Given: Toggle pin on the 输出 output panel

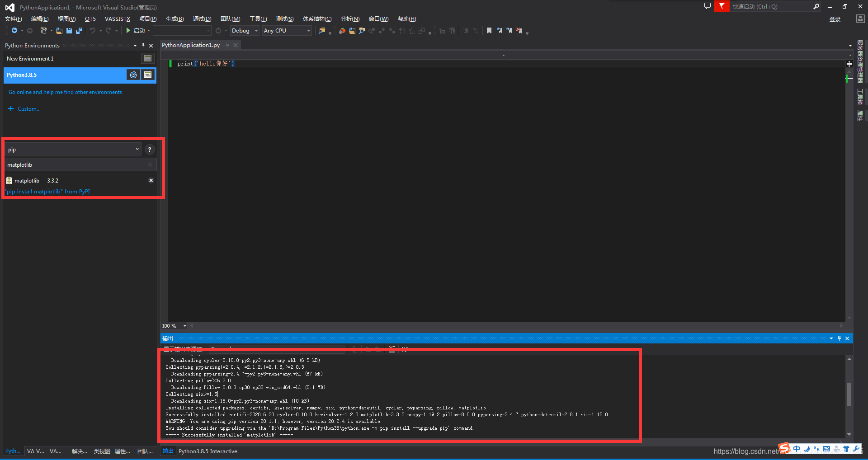Looking at the screenshot, I should tap(839, 338).
